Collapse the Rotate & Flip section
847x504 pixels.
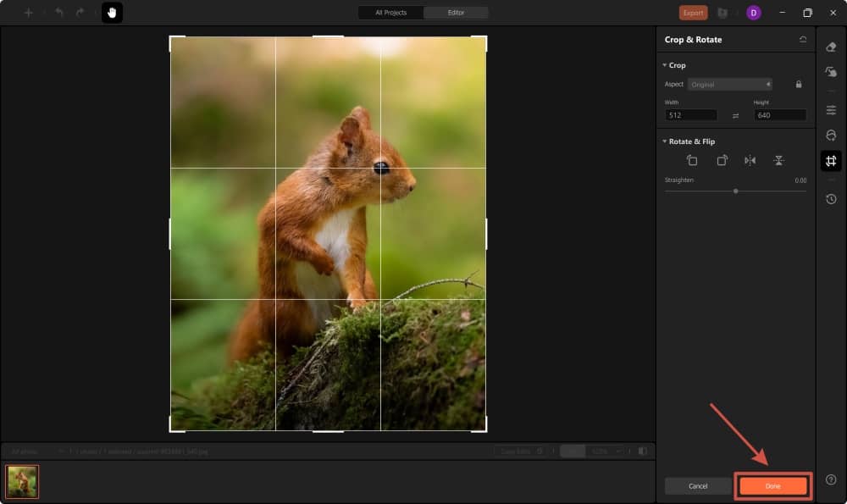[664, 141]
